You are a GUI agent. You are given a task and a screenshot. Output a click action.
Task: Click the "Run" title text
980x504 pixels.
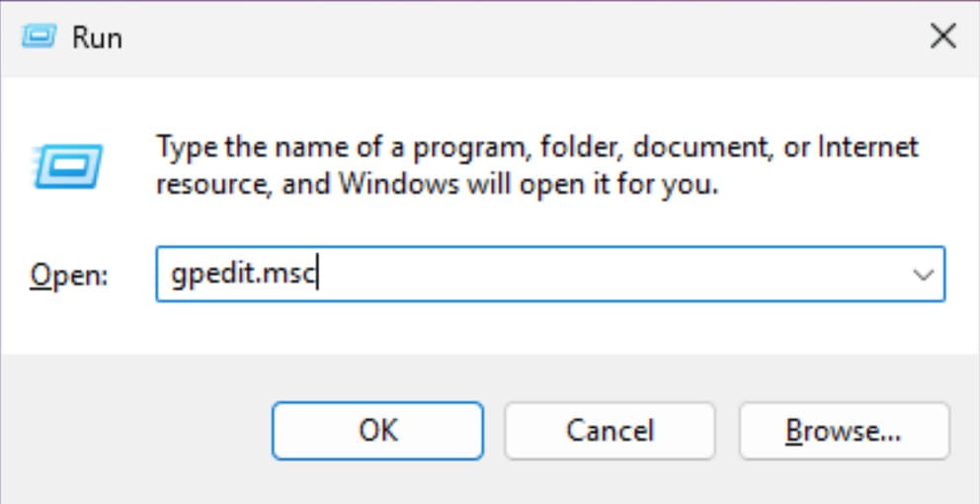[97, 39]
